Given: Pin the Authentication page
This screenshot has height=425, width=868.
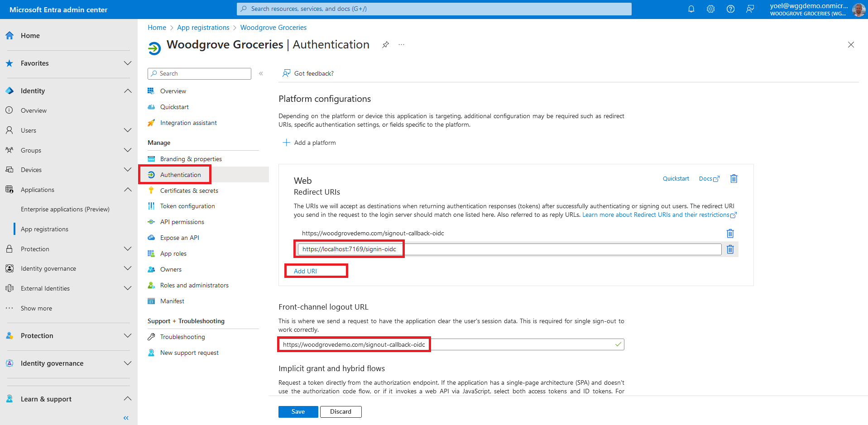Looking at the screenshot, I should pyautogui.click(x=385, y=45).
